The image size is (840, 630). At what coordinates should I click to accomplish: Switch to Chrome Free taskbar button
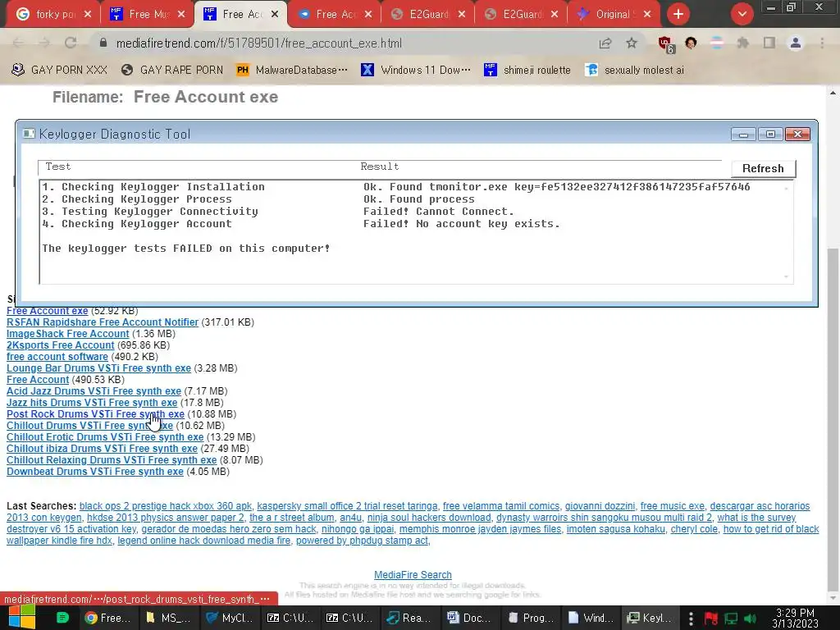108,618
